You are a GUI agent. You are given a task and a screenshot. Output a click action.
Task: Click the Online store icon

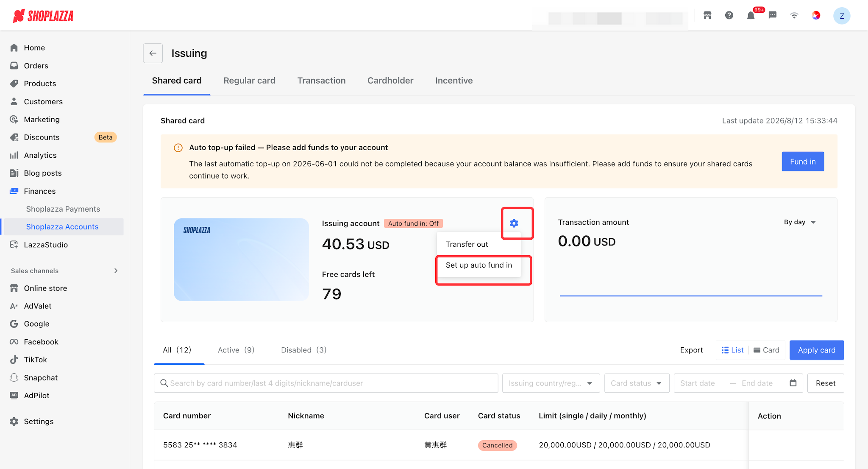click(x=14, y=288)
